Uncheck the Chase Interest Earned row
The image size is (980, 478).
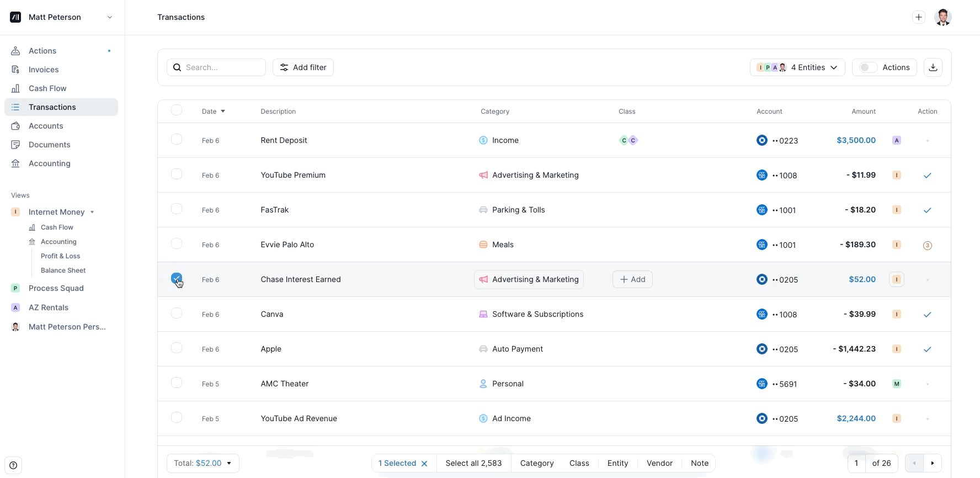(177, 278)
